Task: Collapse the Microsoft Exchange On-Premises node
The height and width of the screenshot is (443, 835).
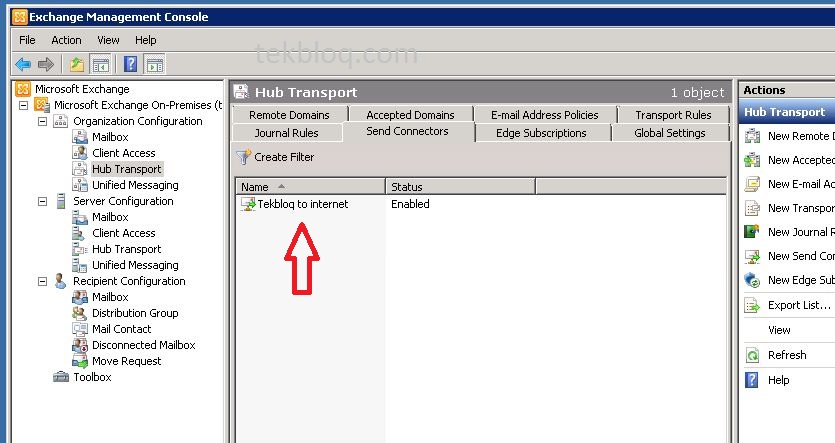Action: pyautogui.click(x=23, y=105)
